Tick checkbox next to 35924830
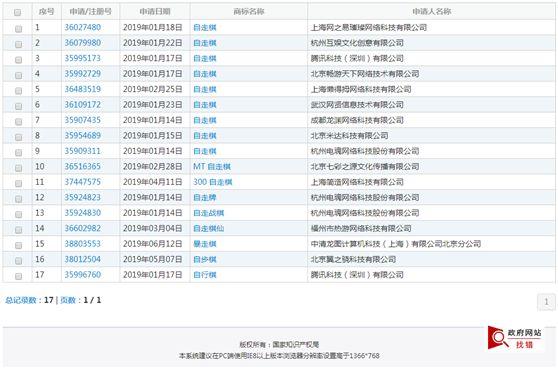Image resolution: width=558 pixels, height=369 pixels. (19, 215)
